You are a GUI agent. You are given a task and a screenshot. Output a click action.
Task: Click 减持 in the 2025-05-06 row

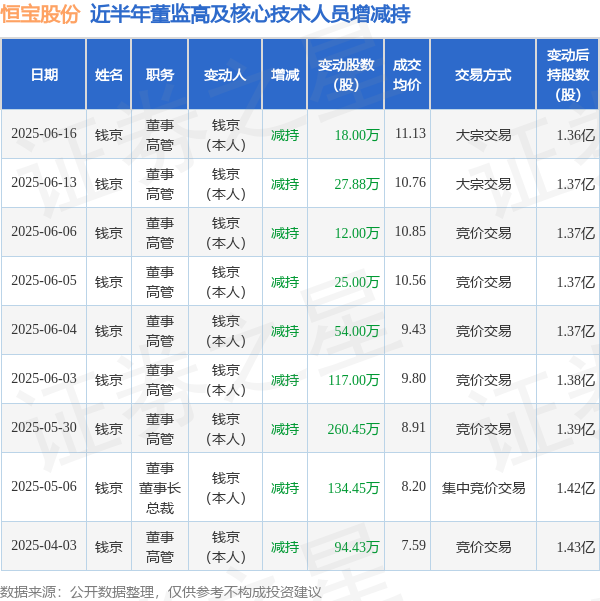284,488
